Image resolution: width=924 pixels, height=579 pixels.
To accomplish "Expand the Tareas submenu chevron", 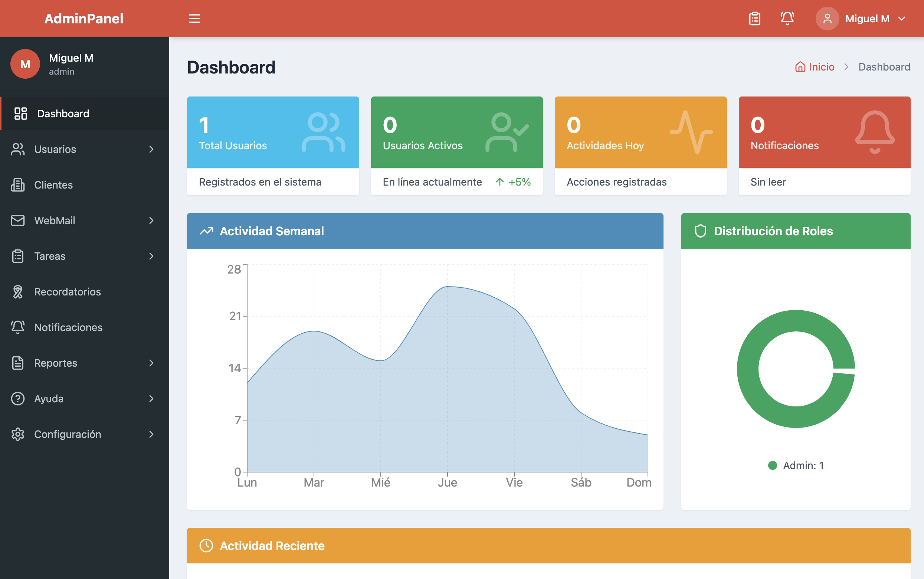I will 151,256.
